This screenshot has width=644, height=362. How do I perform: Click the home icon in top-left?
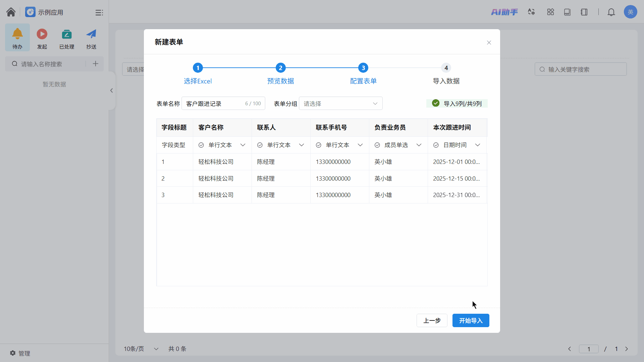tap(11, 12)
